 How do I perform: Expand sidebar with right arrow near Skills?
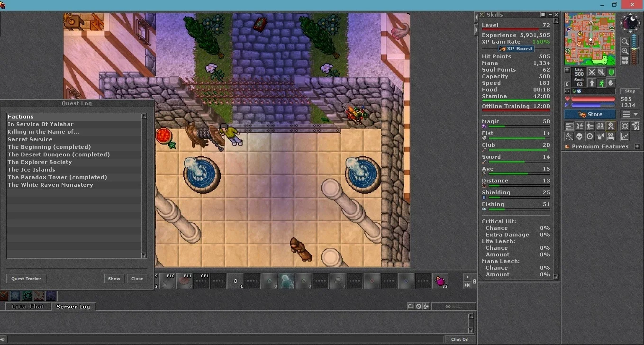(476, 30)
